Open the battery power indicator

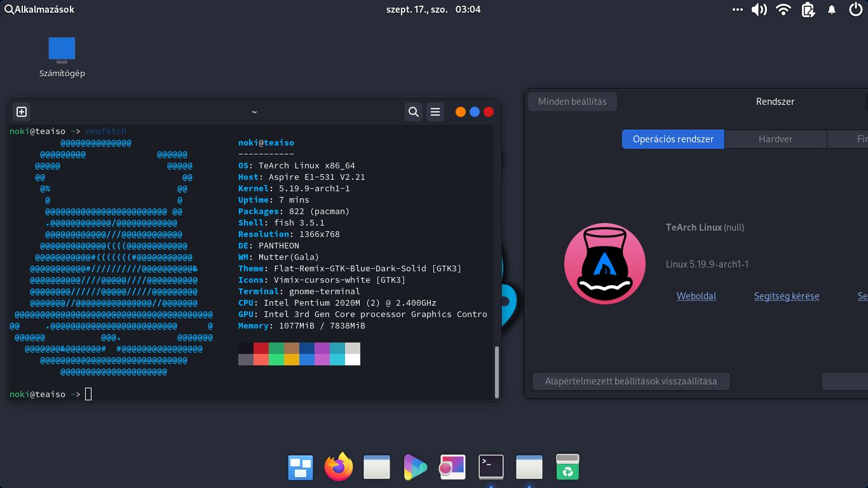coord(808,10)
